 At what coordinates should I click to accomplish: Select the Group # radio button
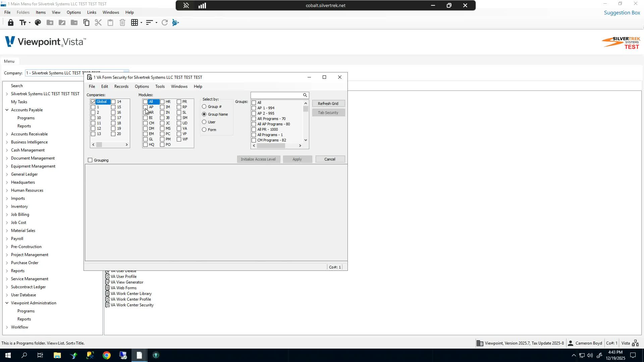[x=204, y=107]
